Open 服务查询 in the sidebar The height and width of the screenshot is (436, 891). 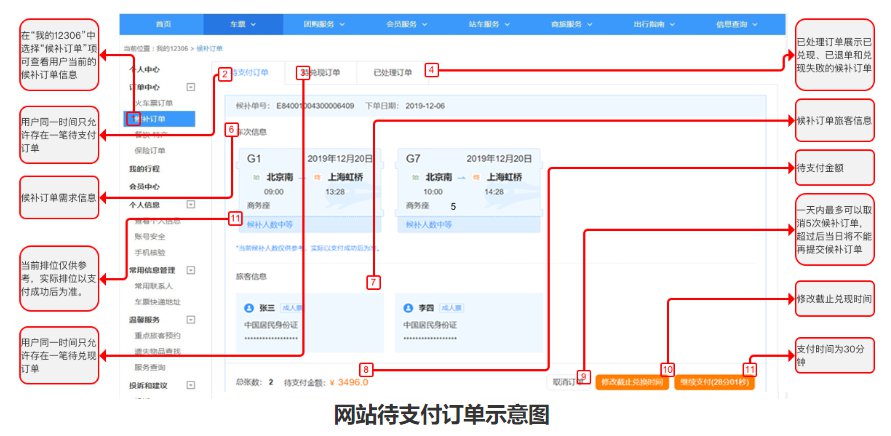coord(150,367)
